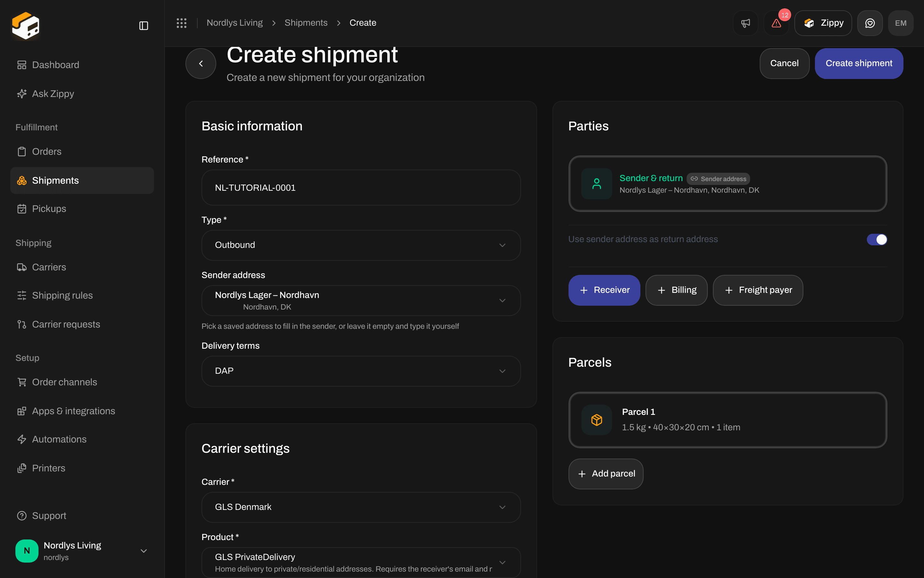924x578 pixels.
Task: Open Support in sidebar
Action: click(82, 516)
